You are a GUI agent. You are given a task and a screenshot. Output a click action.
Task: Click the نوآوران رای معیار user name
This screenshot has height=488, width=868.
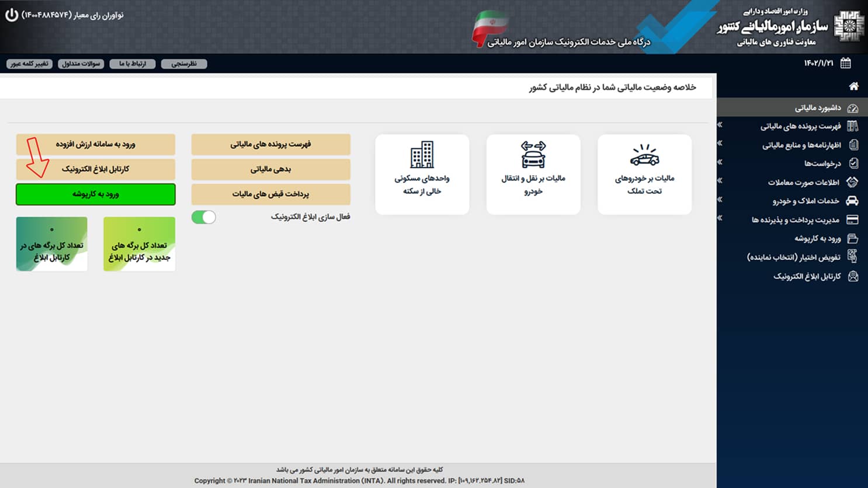pos(72,15)
